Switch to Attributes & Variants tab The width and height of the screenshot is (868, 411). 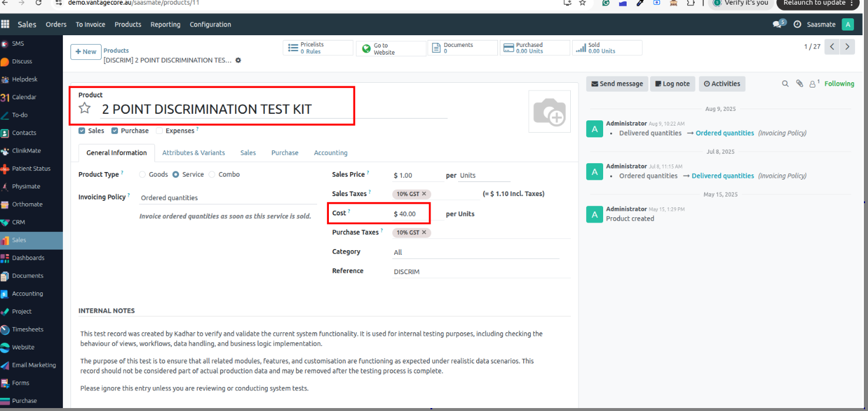click(x=193, y=153)
